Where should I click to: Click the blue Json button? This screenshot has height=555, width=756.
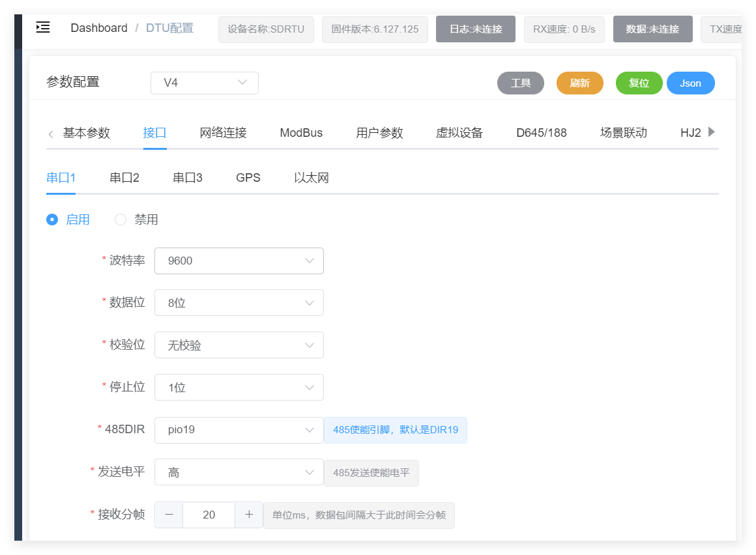coord(690,83)
